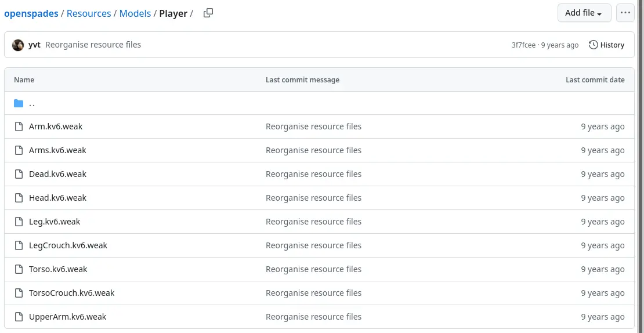Open the UpperArm.kv6.weak file
The image size is (644, 333).
tap(67, 317)
